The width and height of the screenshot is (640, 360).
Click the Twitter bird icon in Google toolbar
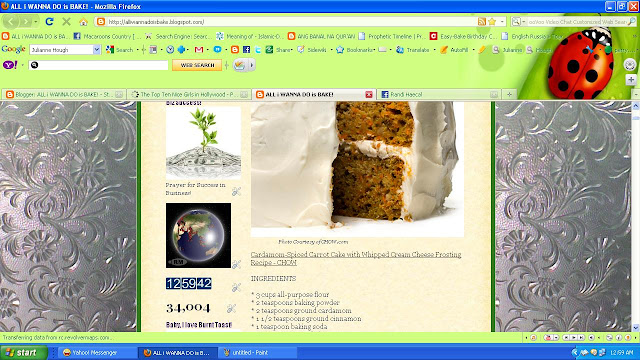click(x=258, y=49)
